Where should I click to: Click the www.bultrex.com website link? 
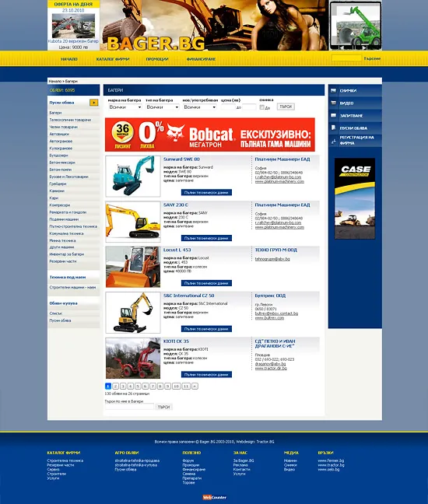pyautogui.click(x=269, y=318)
